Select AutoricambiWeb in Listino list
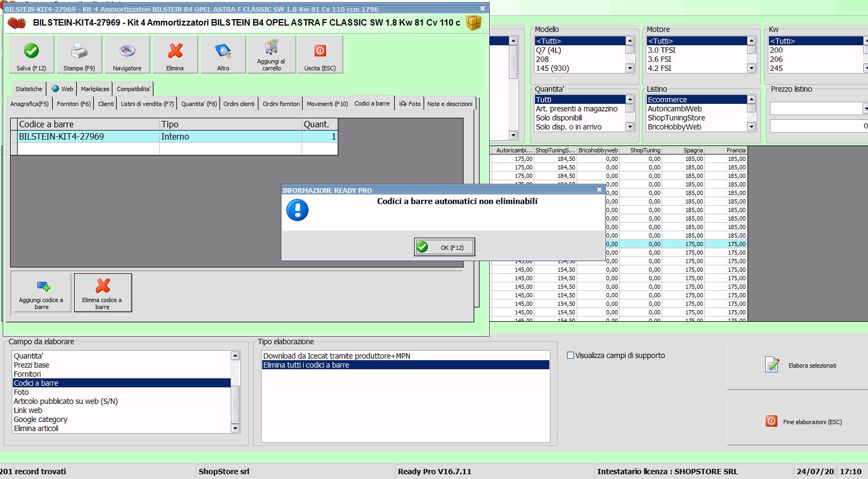The width and height of the screenshot is (868, 479). [696, 109]
